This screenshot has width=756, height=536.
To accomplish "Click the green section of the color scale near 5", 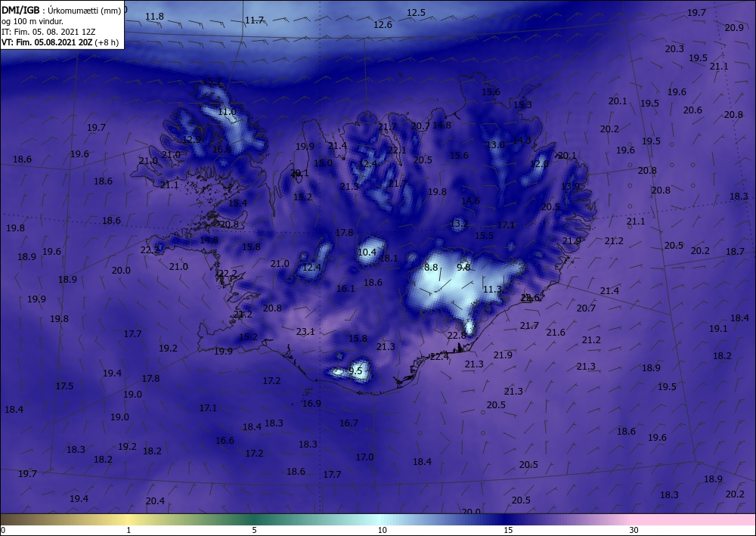I will click(254, 519).
